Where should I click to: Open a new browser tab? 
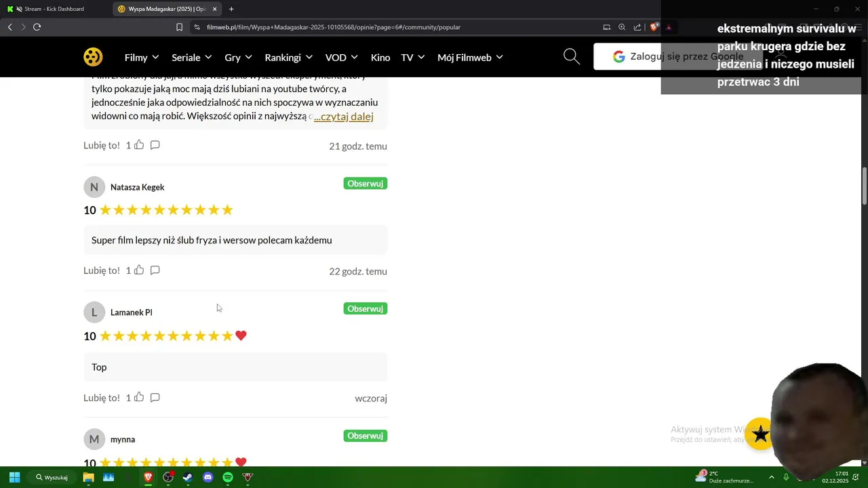231,9
